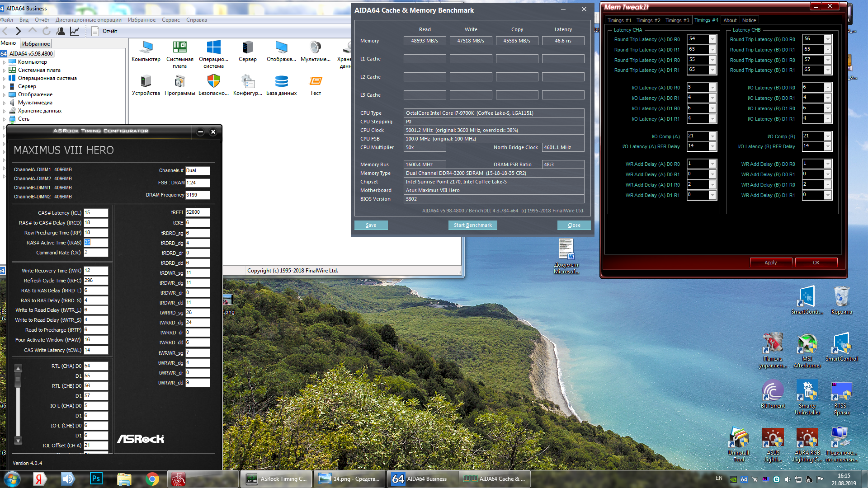Open the База данных icon

click(x=281, y=82)
